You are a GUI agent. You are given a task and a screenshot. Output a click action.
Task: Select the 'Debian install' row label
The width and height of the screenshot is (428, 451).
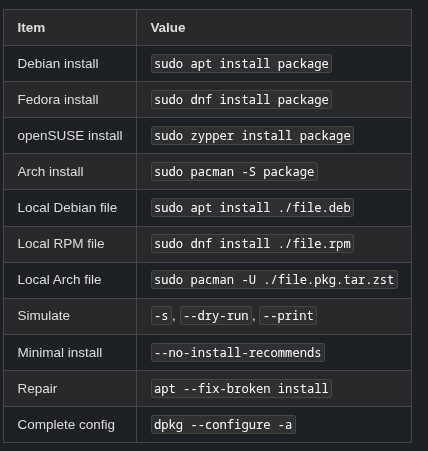[x=58, y=64]
